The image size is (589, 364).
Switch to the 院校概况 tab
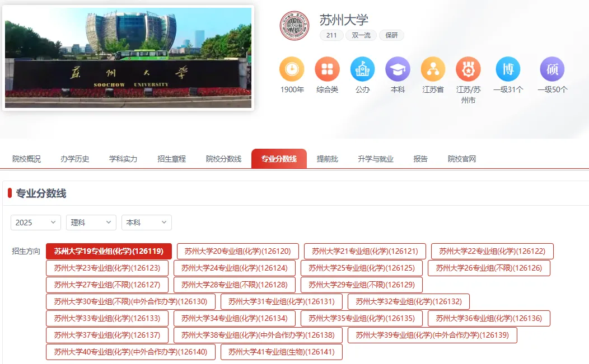point(26,159)
